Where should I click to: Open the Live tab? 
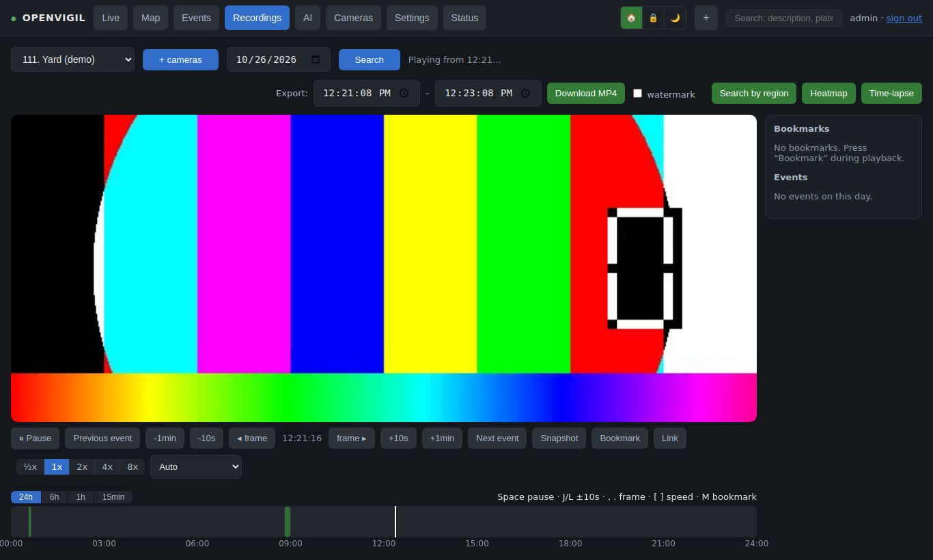coord(111,18)
